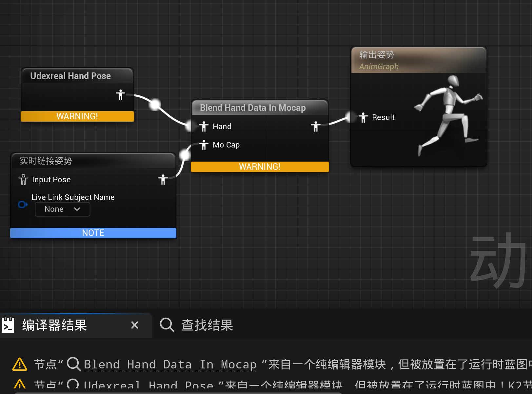The width and height of the screenshot is (532, 394).
Task: Click the WARNING! bar on Udexreal node
Action: [77, 116]
